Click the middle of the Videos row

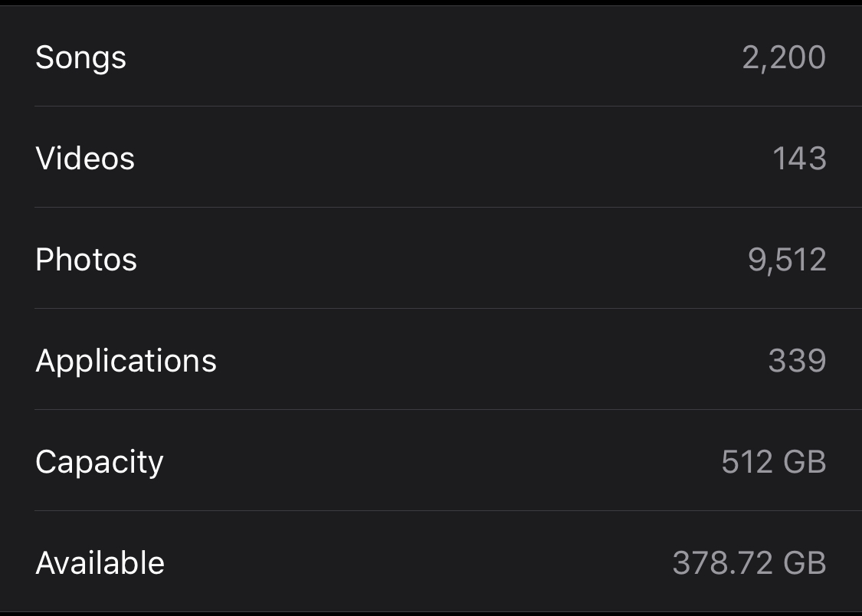coord(431,156)
